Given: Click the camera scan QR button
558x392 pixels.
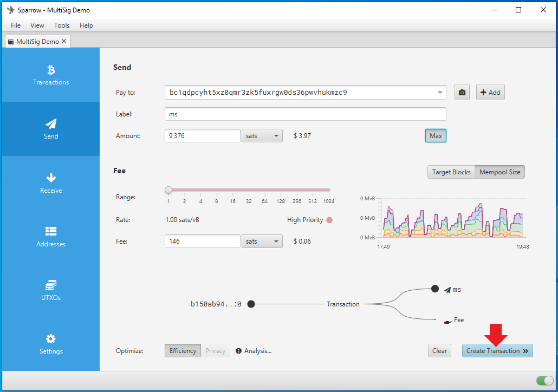Looking at the screenshot, I should (x=462, y=93).
